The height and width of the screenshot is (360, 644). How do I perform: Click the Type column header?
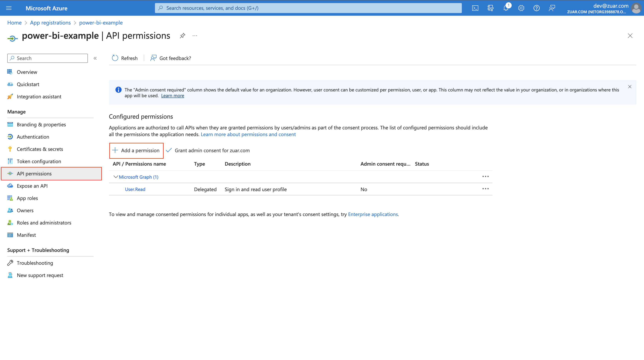tap(199, 164)
